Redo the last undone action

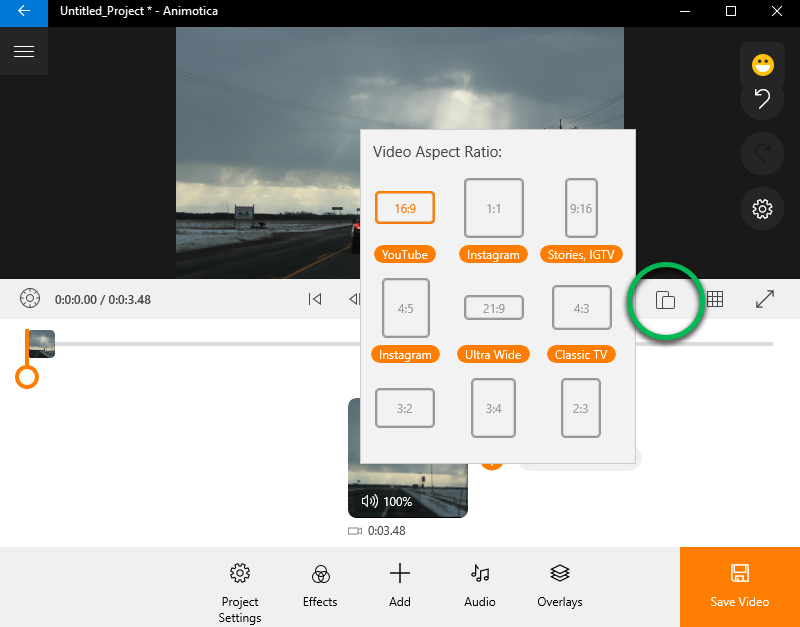point(762,154)
